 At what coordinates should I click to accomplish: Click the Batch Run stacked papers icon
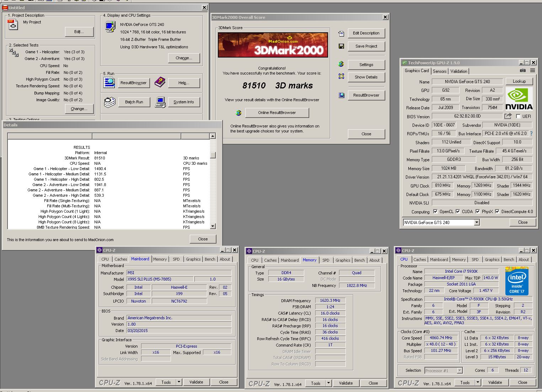coord(110,102)
